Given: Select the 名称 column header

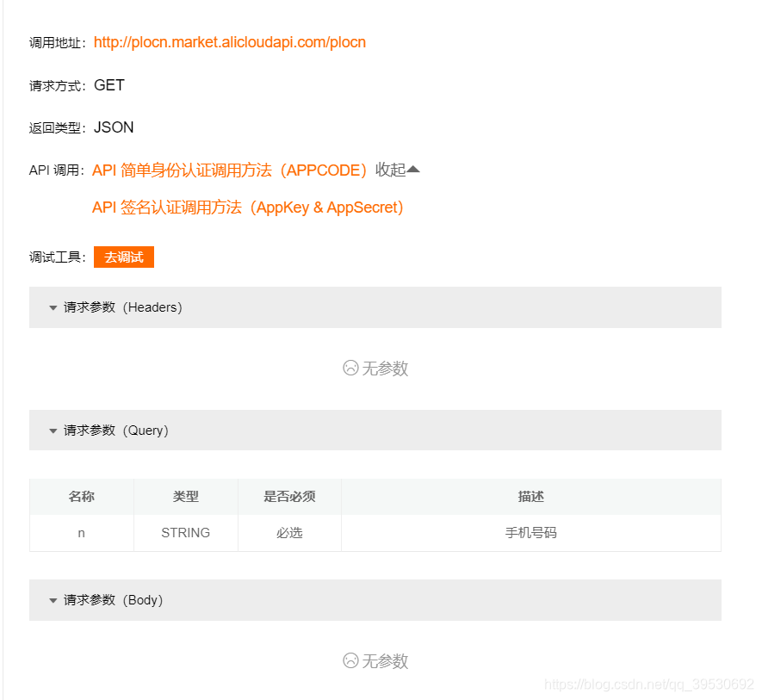Looking at the screenshot, I should (82, 496).
